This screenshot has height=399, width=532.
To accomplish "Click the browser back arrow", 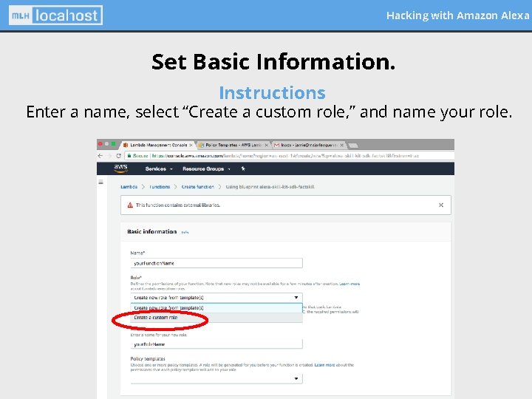I will pyautogui.click(x=100, y=156).
